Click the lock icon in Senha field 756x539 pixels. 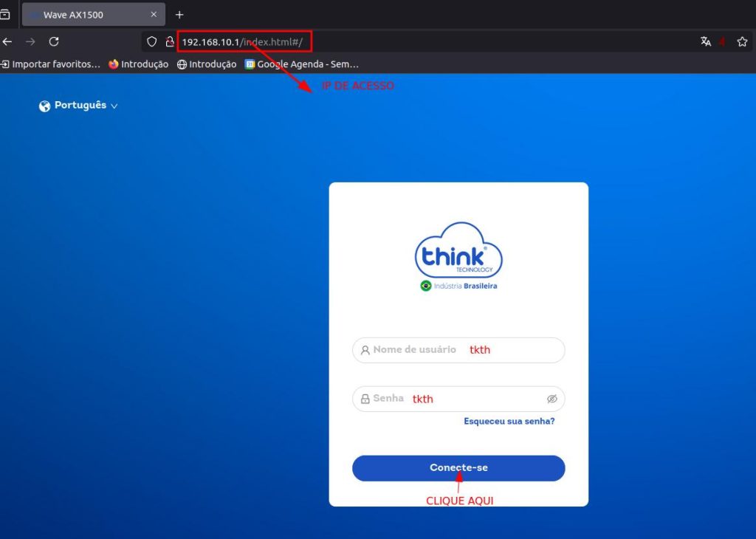(365, 399)
